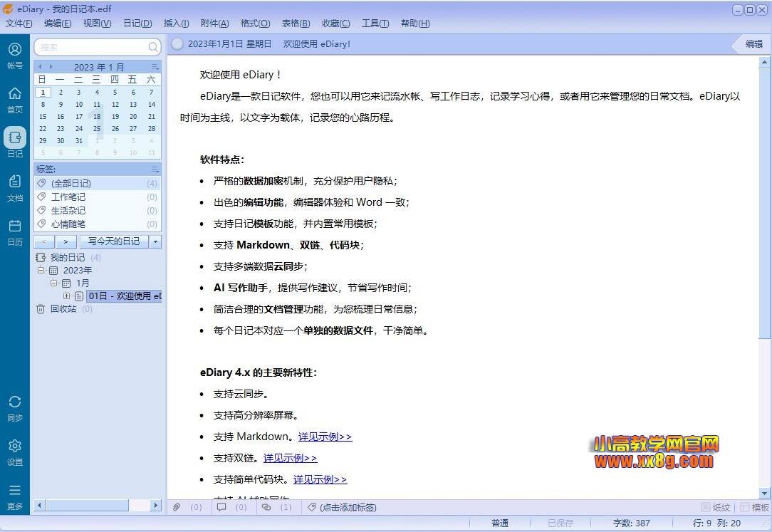
Task: Open the Markdown 详见示例>> link
Action: point(325,437)
